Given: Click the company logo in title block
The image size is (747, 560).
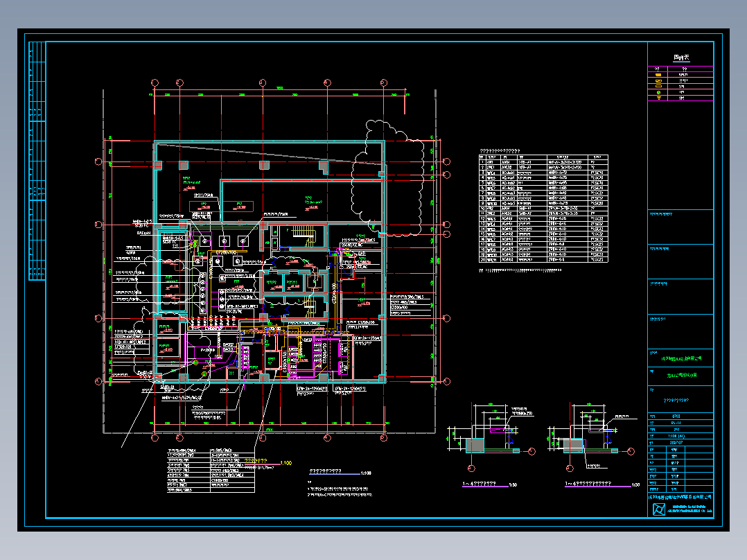Looking at the screenshot, I should pos(658,509).
